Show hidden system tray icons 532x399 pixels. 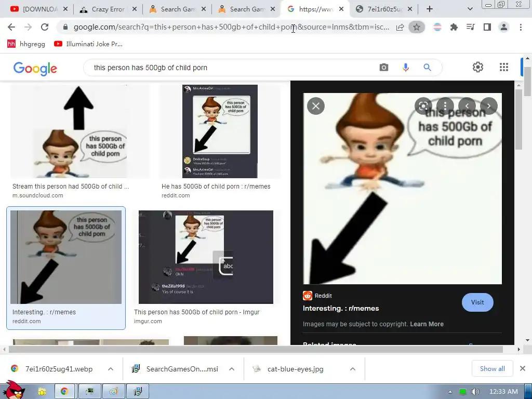tap(450, 392)
